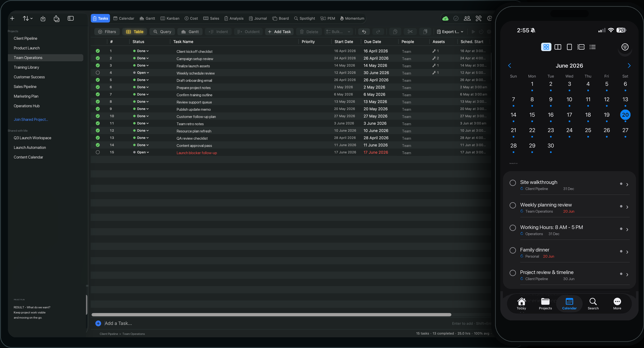Screen dimensions: 644x348
Task: Tap the Today home icon in phone tab bar
Action: (x=521, y=303)
